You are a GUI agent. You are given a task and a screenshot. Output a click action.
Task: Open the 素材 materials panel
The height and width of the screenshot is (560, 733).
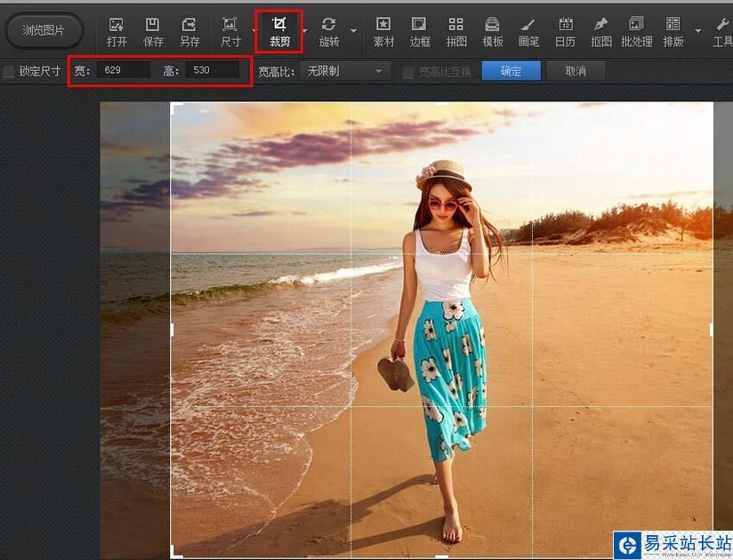pyautogui.click(x=383, y=32)
